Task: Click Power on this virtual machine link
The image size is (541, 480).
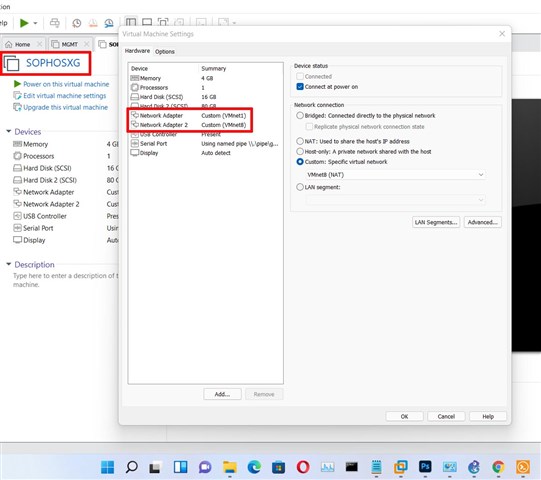Action: [66, 84]
